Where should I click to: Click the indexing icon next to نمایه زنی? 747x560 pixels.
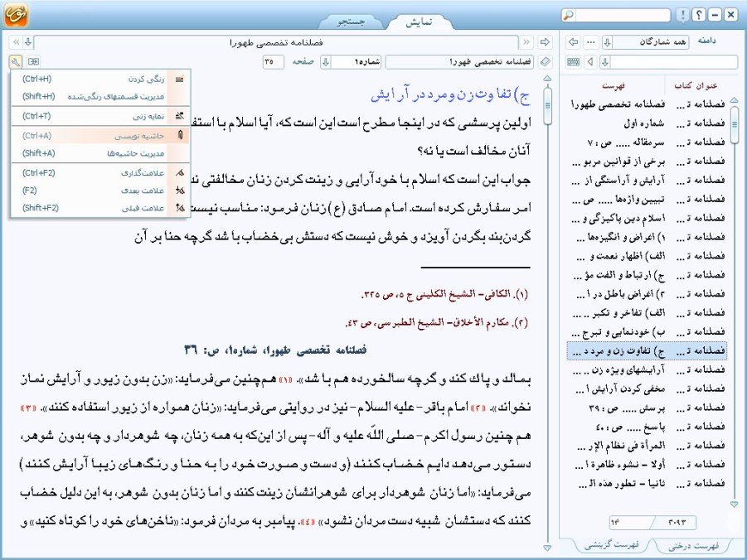pos(179,116)
